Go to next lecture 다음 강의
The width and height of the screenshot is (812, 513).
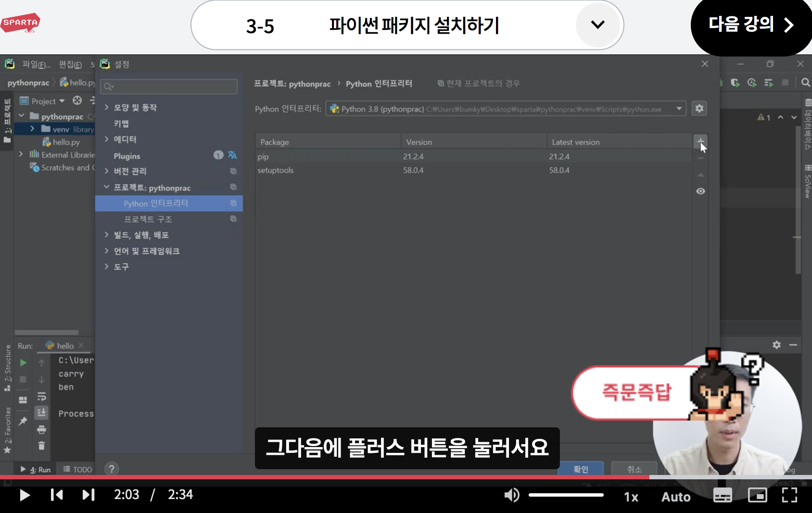[x=751, y=24]
